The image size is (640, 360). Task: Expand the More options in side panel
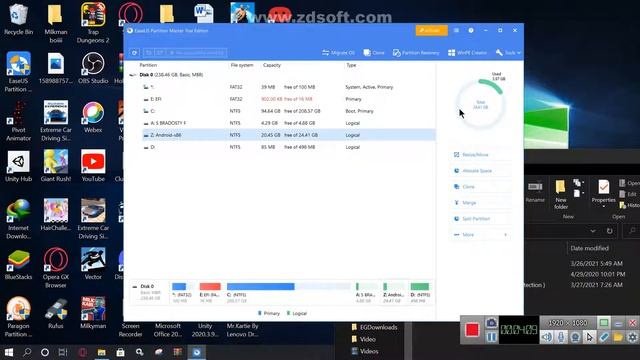point(480,235)
